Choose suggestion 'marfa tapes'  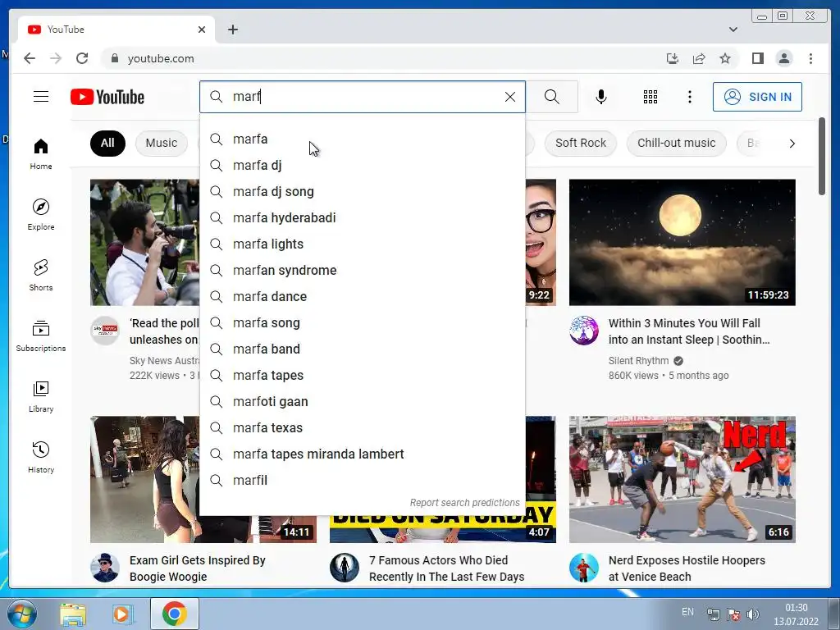point(362,375)
